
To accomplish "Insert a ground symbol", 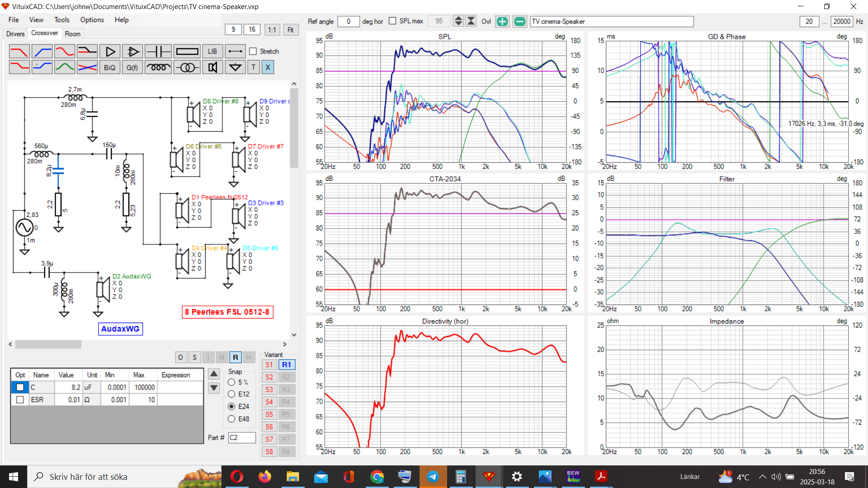I will point(235,67).
